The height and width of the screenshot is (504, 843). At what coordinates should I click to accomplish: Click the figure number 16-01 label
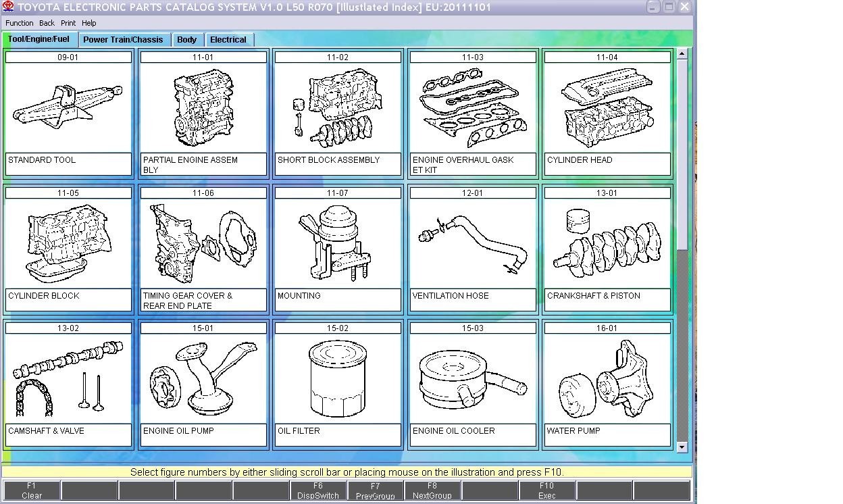coord(607,328)
